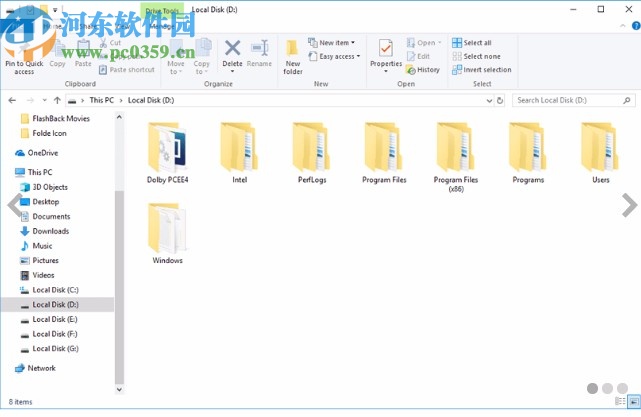
Task: Select Local Disk (D:) in sidebar
Action: coord(57,305)
